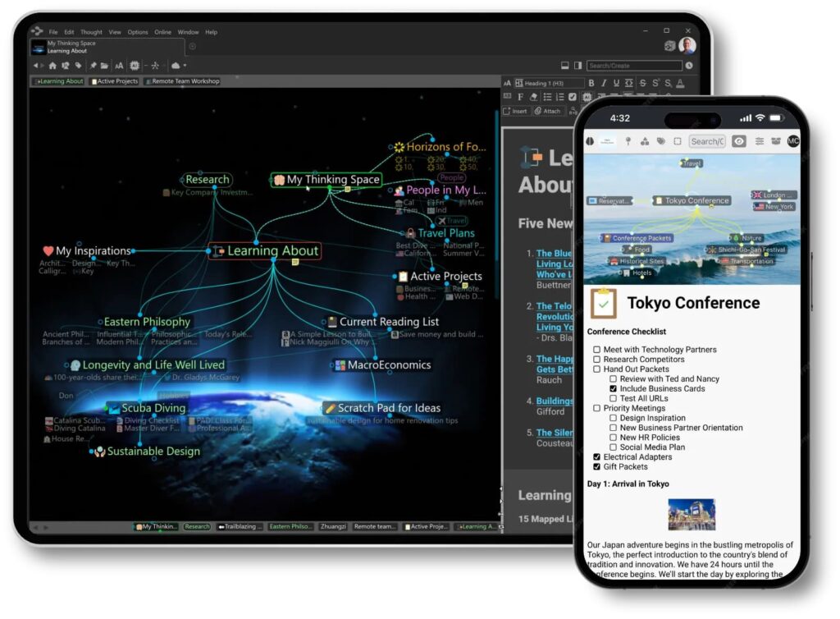Click the Attach button in notes toolbar
840x619 pixels.
click(x=548, y=111)
